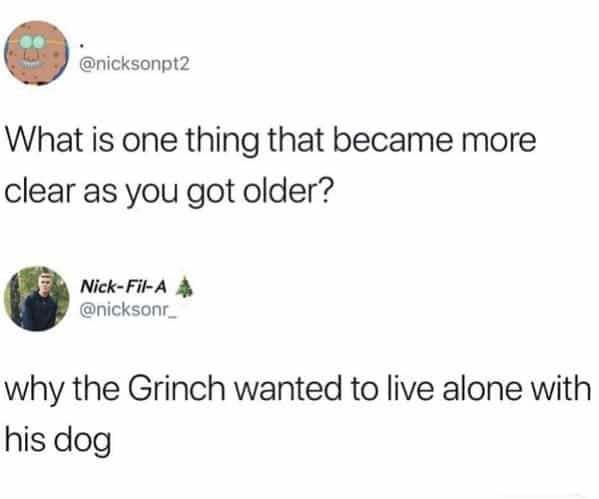Click the word "with" in the reply
This screenshot has height=499, width=599.
pyautogui.click(x=563, y=389)
